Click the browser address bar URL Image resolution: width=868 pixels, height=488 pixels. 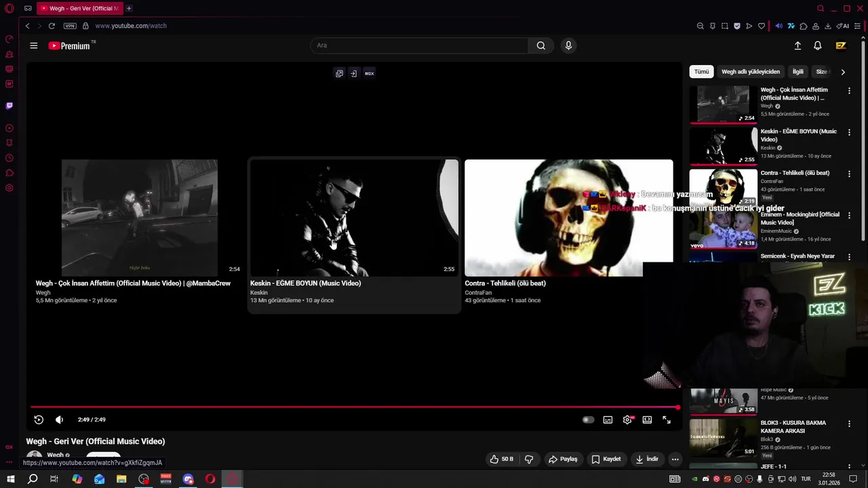[x=131, y=26]
